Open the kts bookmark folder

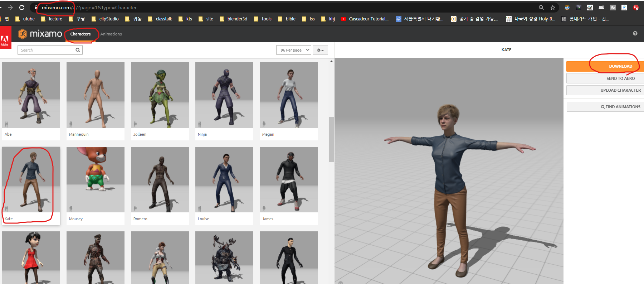[x=185, y=19]
